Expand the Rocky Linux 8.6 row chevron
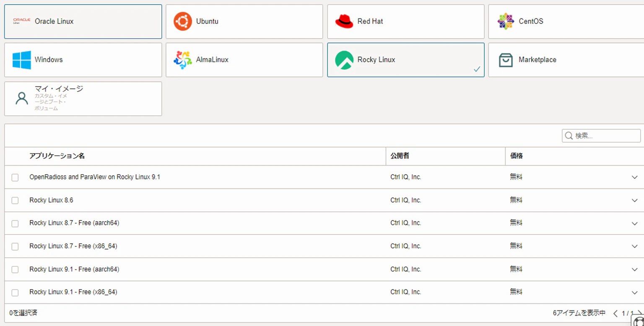The height and width of the screenshot is (326, 644). click(x=634, y=201)
